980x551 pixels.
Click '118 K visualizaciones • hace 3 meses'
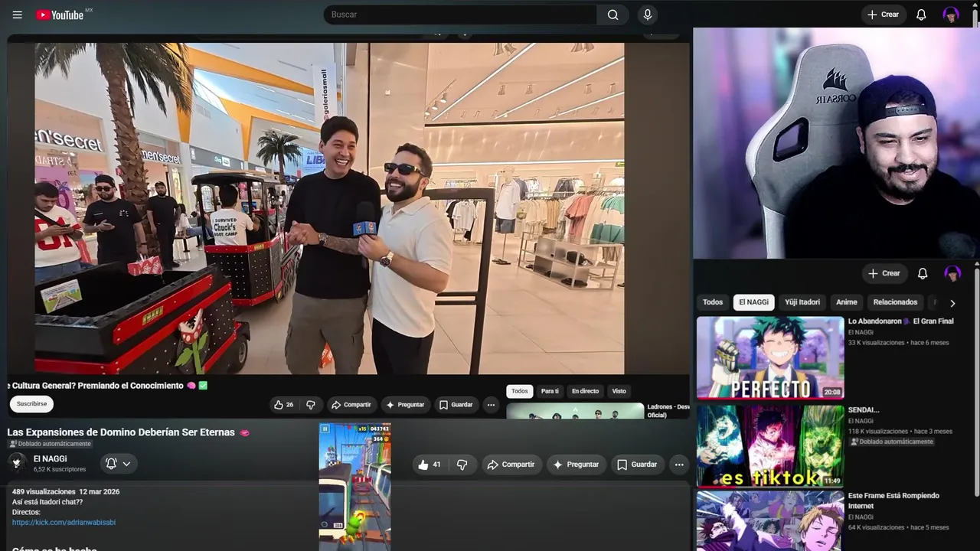pyautogui.click(x=900, y=432)
